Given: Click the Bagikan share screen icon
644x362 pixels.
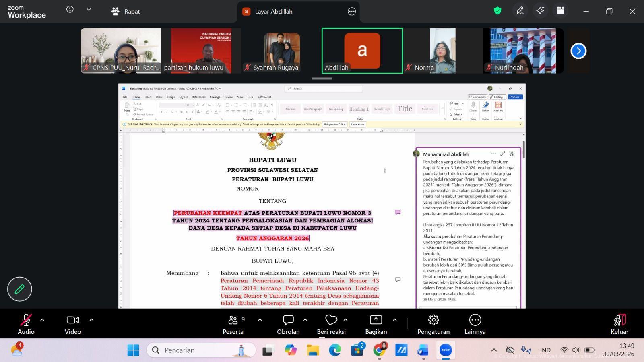Looking at the screenshot, I should (376, 320).
